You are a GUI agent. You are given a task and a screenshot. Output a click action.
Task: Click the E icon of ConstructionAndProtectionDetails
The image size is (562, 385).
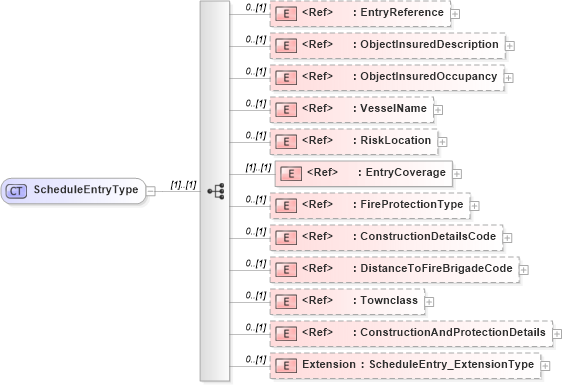(x=286, y=334)
